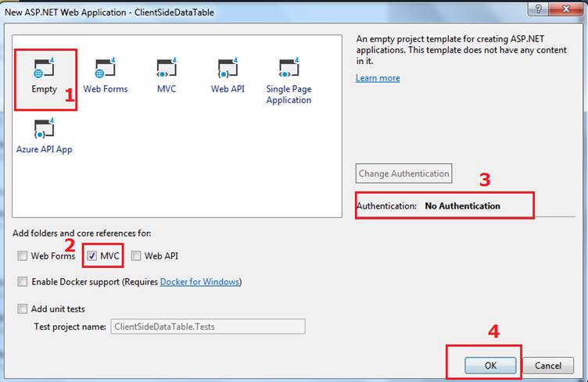Click the Azure API App label

pos(45,149)
